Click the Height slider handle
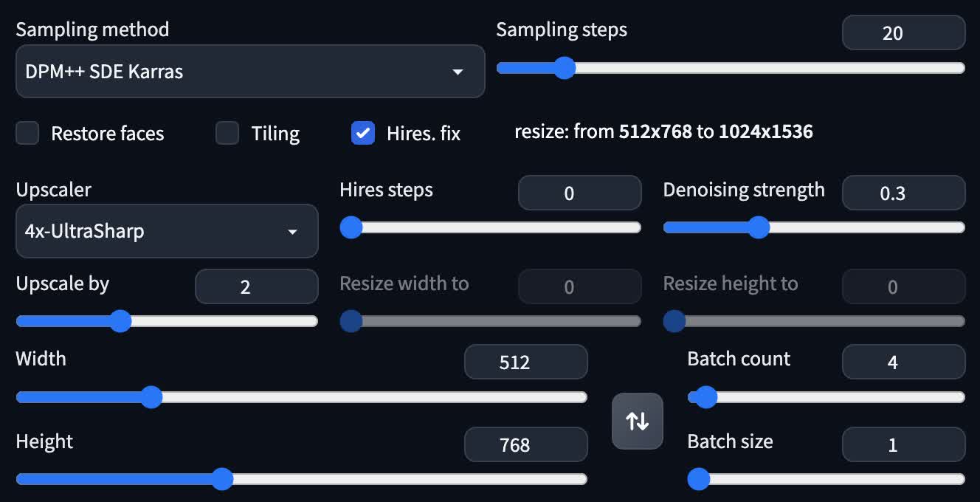The height and width of the screenshot is (502, 980). tap(222, 479)
